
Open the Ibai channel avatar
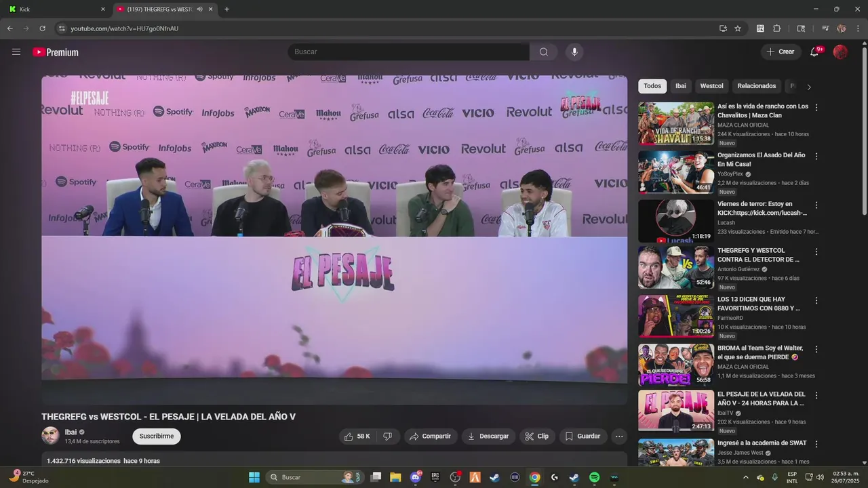50,436
